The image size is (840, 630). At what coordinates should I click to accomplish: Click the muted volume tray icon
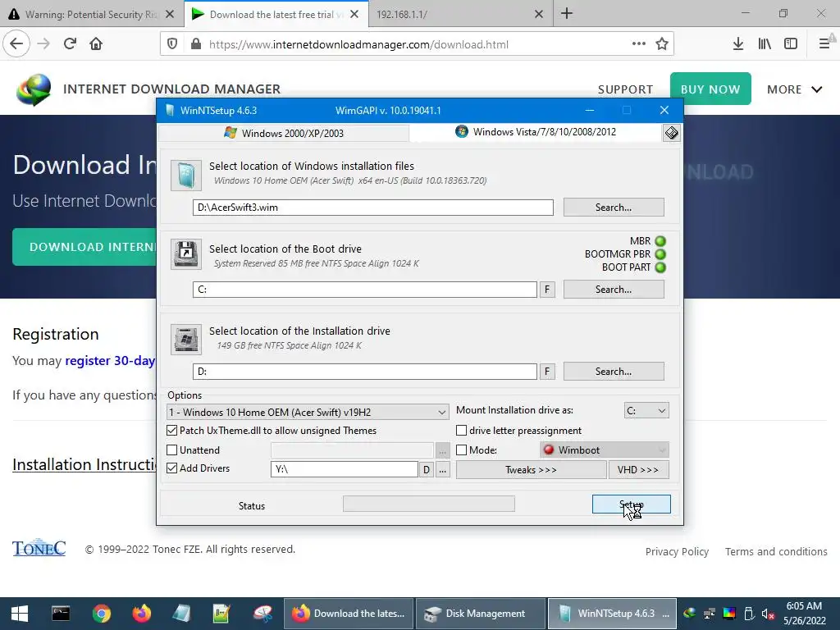coord(768,614)
